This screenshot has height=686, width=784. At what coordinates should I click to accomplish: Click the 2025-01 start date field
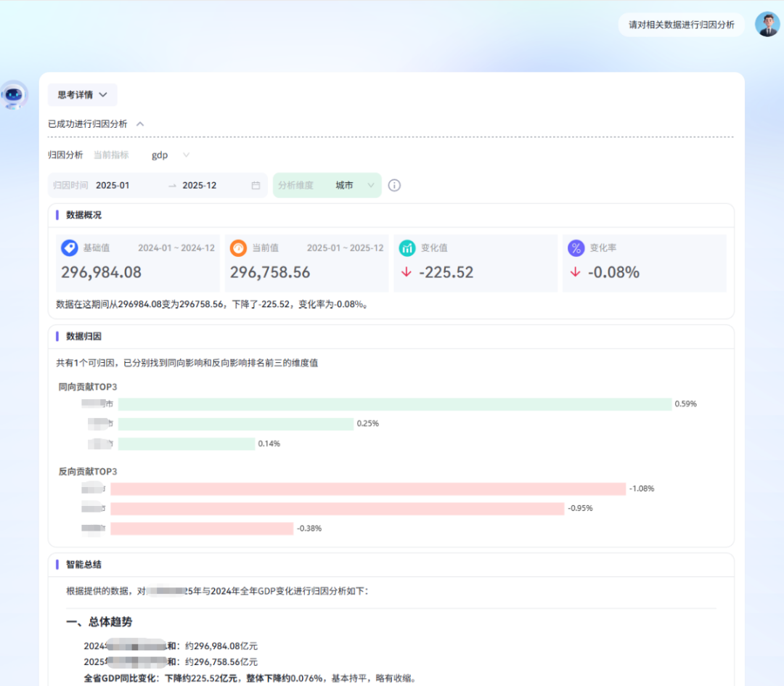coord(113,186)
